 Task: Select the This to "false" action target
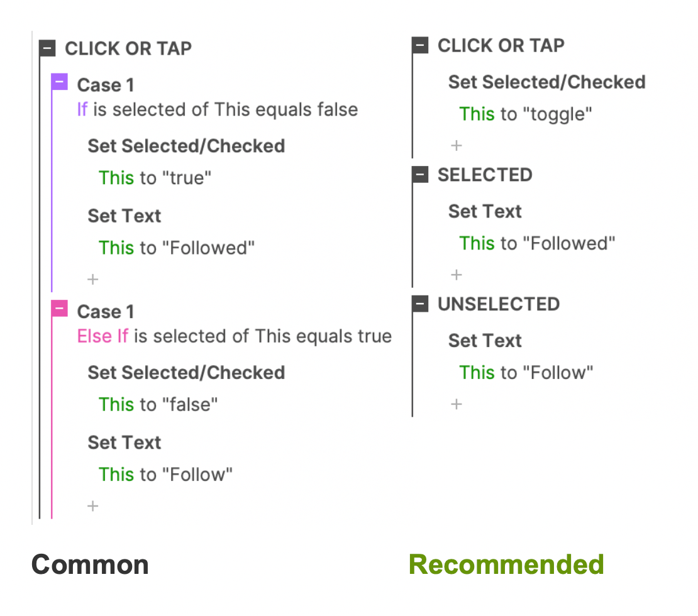point(158,405)
